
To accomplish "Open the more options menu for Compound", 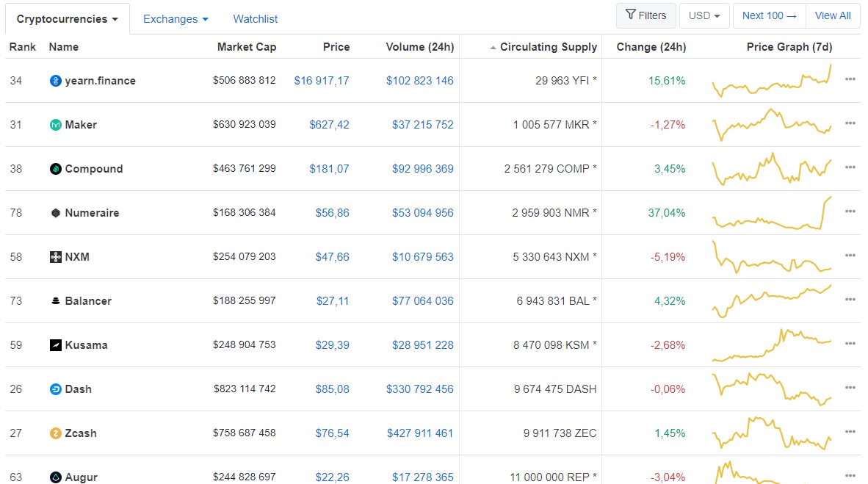I will (x=850, y=167).
